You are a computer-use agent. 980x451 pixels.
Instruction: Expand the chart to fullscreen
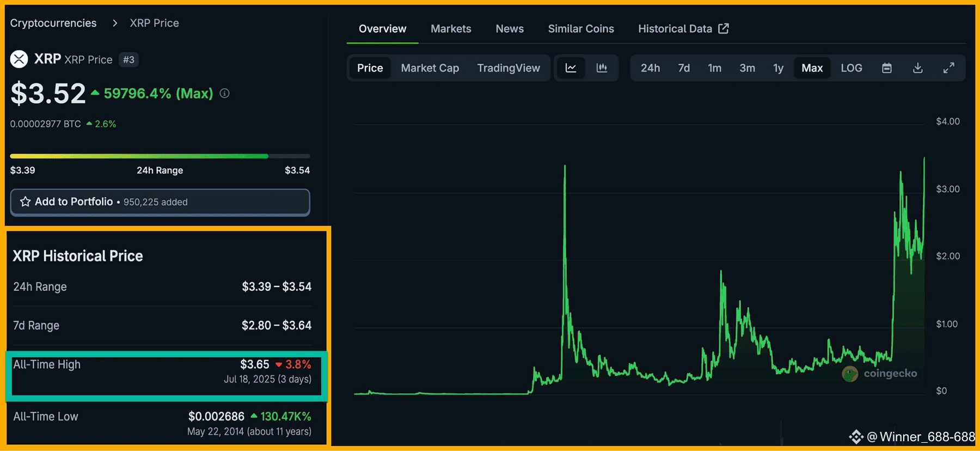[948, 68]
